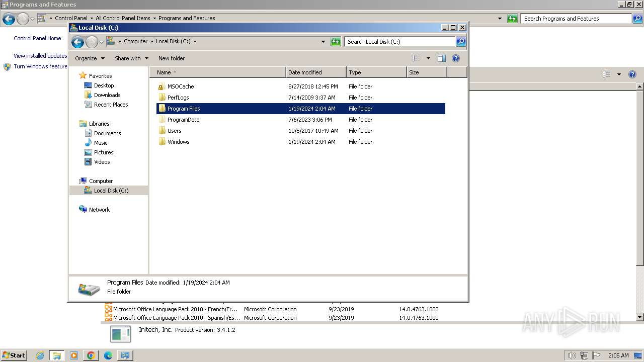644x362 pixels.
Task: Select the Users folder
Action: (x=174, y=131)
